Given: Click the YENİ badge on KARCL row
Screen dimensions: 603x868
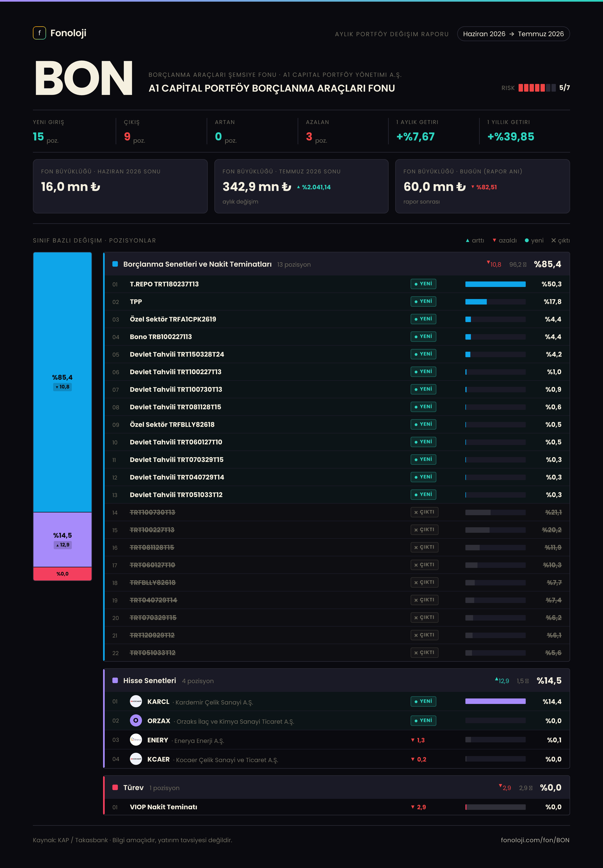Looking at the screenshot, I should [423, 701].
